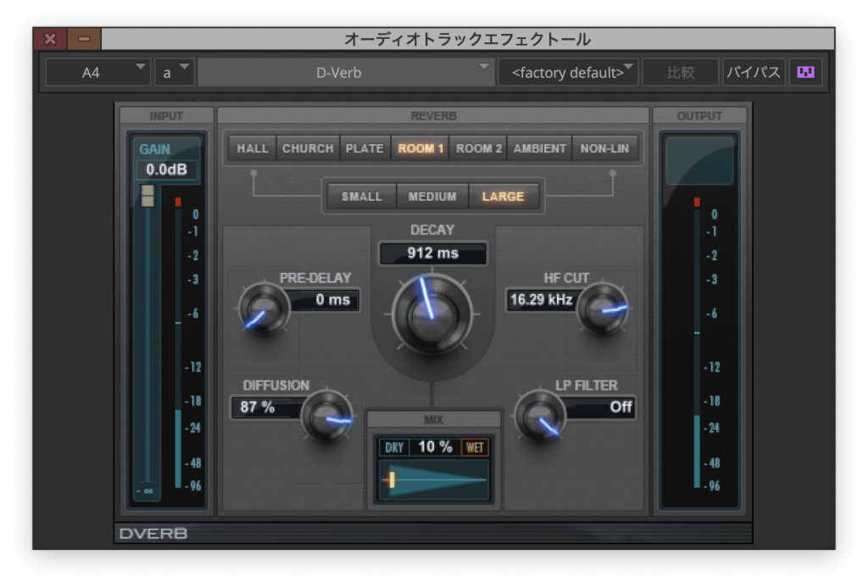The width and height of the screenshot is (868, 588).
Task: Switch to CHURCH reverb type
Action: coord(308,148)
